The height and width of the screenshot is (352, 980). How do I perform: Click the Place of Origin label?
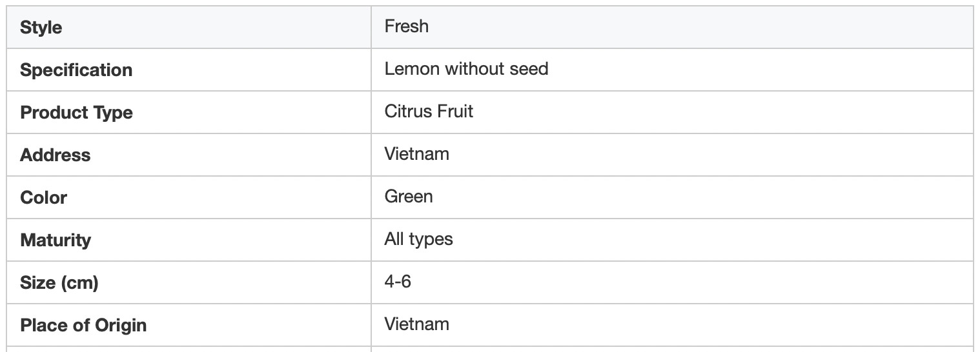click(83, 326)
